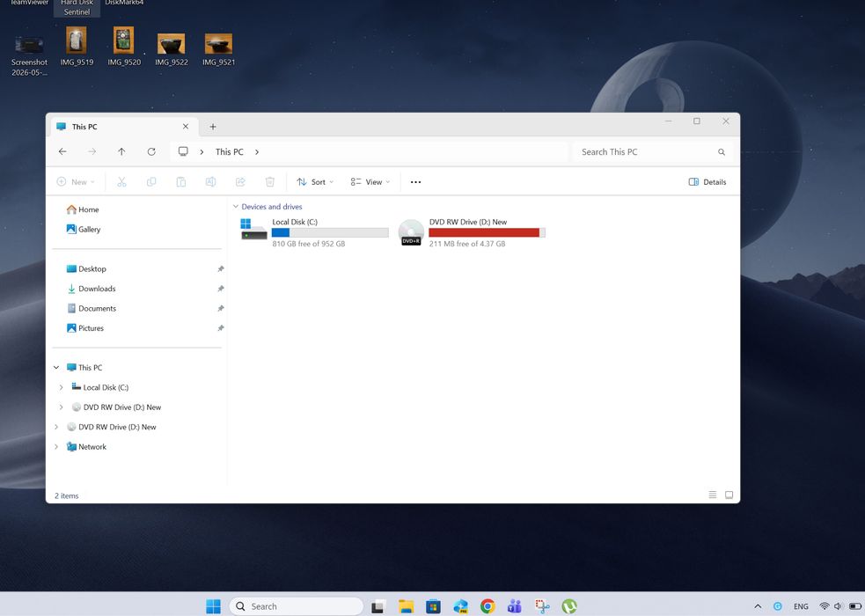
Task: Unpin Desktop using its pin icon
Action: tap(221, 269)
